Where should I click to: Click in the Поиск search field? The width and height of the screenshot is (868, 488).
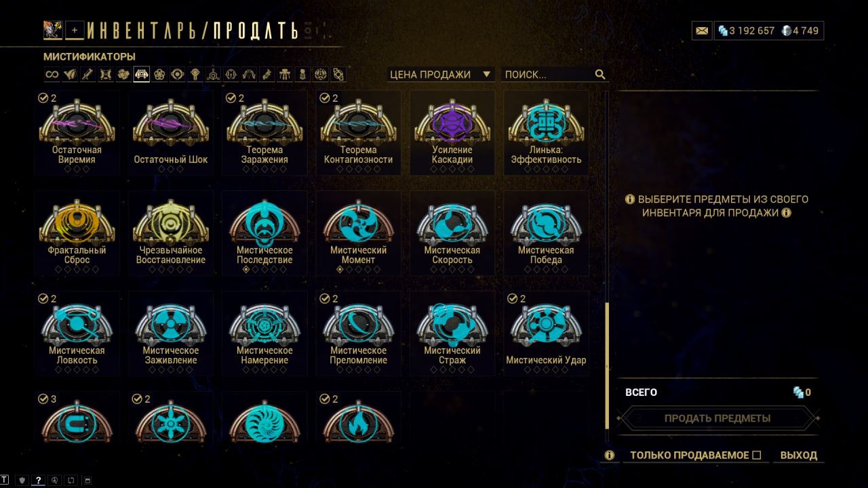point(548,75)
